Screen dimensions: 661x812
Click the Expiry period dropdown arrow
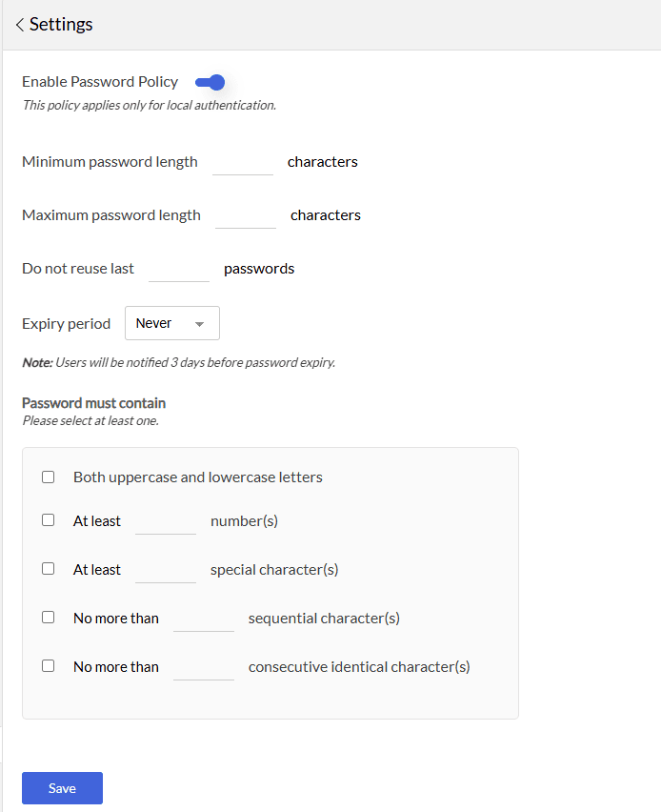(199, 324)
